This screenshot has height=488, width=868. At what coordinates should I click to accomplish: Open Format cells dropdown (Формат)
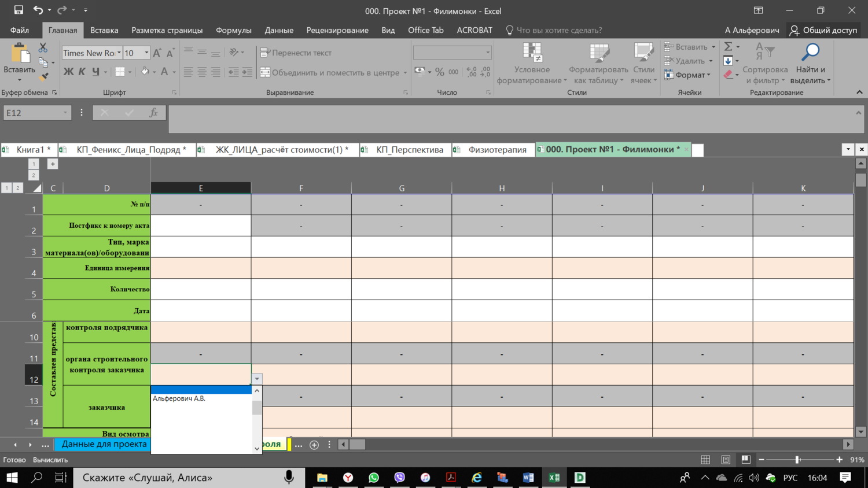[687, 75]
